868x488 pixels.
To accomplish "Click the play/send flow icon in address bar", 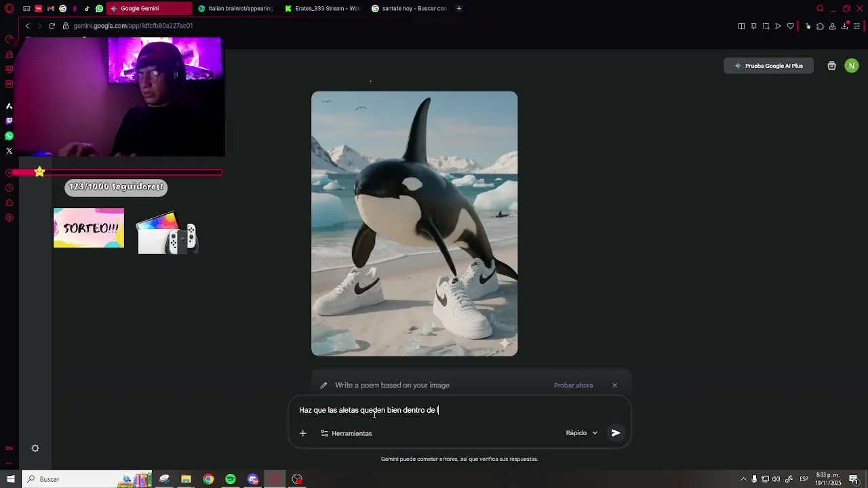I will [x=778, y=26].
